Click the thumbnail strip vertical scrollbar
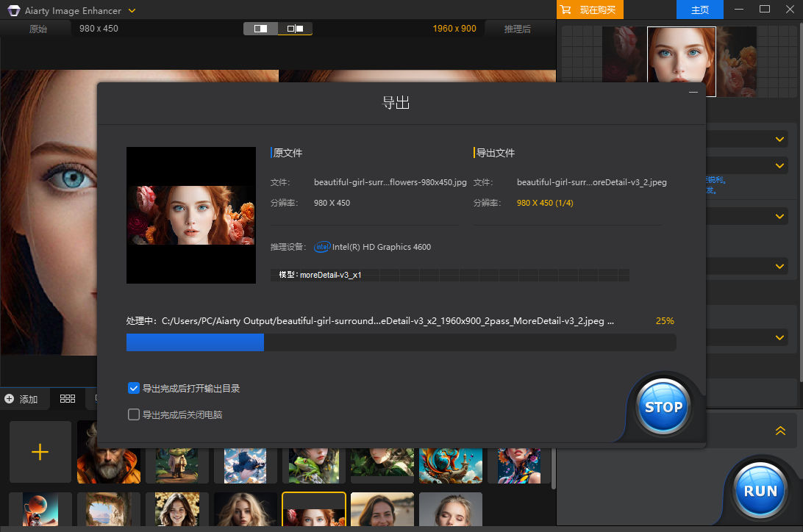This screenshot has width=803, height=532. coord(554,468)
